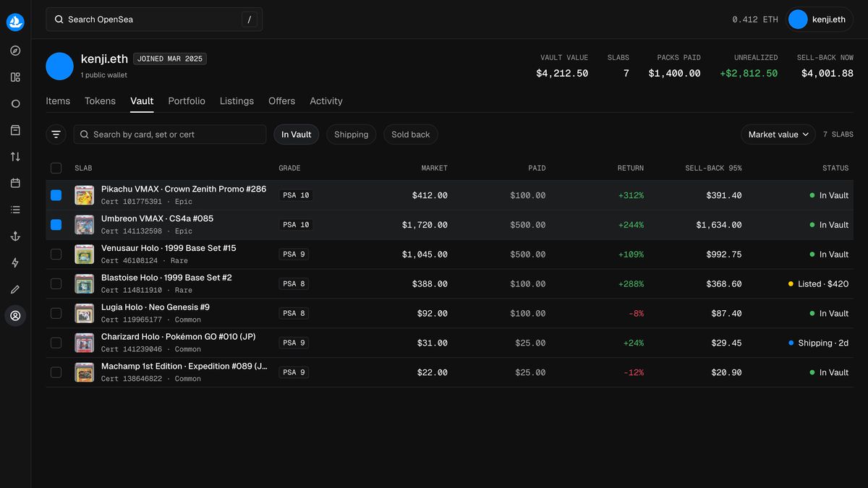Click the Search by card, set or cert field
The image size is (868, 488).
click(170, 134)
